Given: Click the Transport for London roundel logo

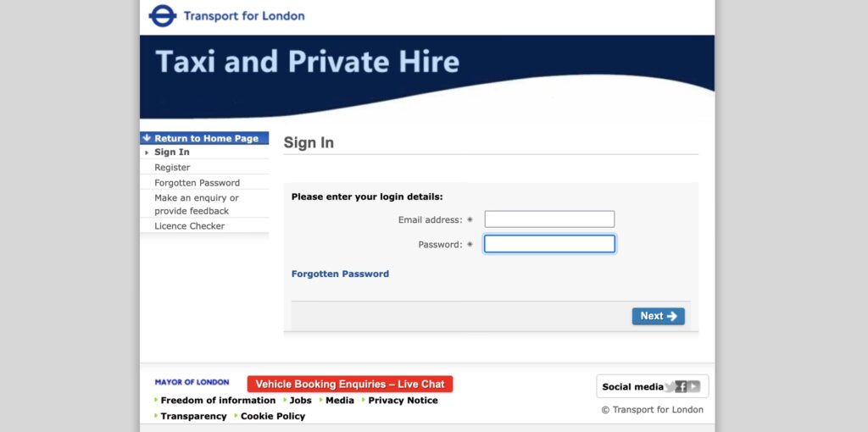Looking at the screenshot, I should [x=162, y=16].
